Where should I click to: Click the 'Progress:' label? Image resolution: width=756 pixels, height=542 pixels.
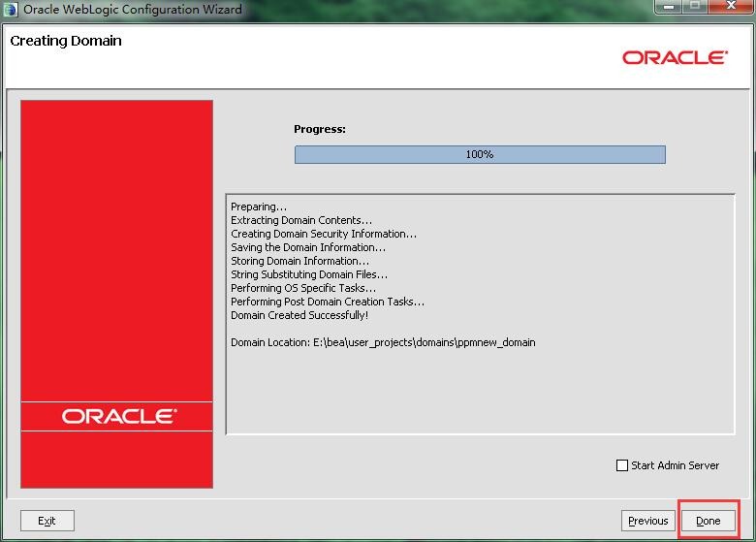[x=320, y=129]
